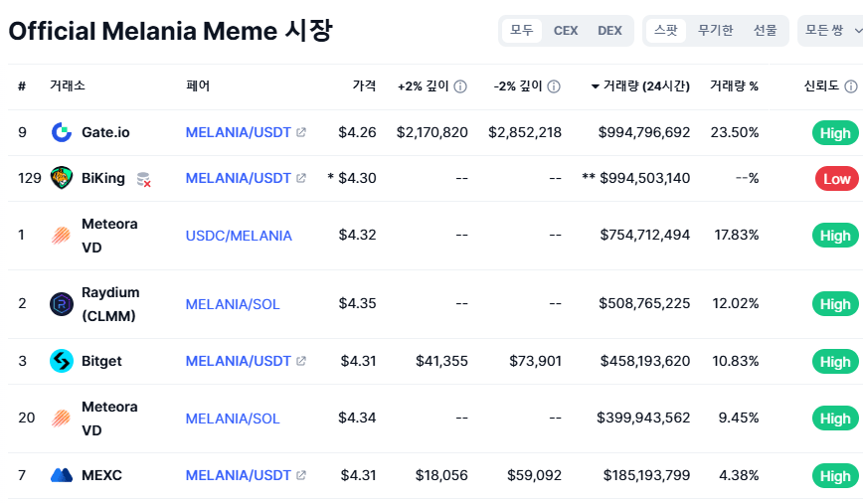The height and width of the screenshot is (504, 863).
Task: Sort by 거래량 (24시간) column arrow
Action: pyautogui.click(x=595, y=86)
